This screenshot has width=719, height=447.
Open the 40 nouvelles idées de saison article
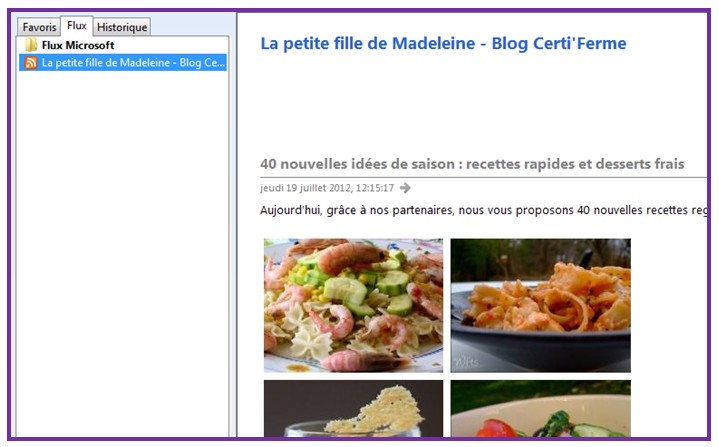click(472, 164)
